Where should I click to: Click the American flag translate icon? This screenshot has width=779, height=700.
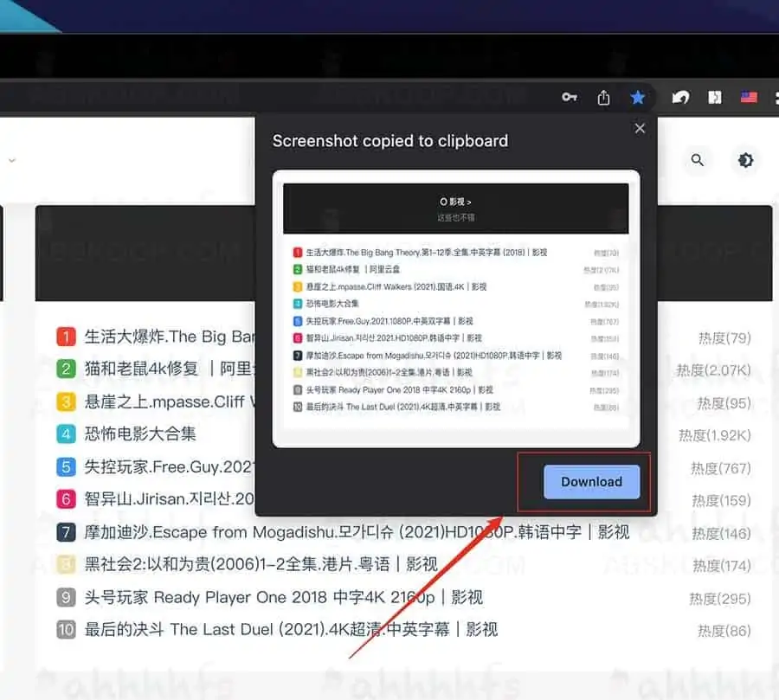748,97
